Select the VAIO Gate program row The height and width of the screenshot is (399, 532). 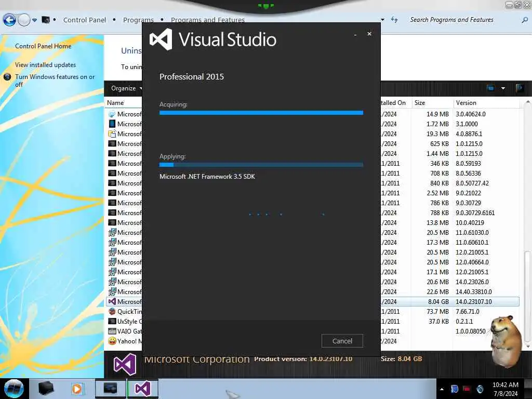(312, 331)
